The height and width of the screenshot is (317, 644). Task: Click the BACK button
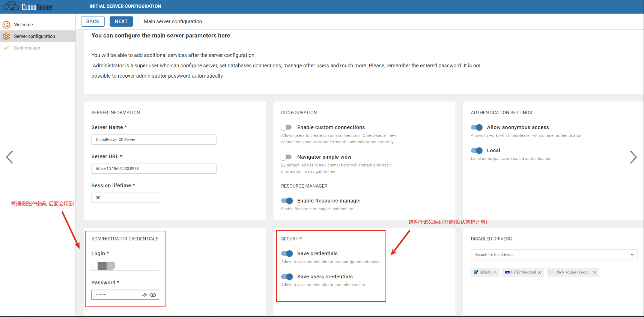(93, 21)
